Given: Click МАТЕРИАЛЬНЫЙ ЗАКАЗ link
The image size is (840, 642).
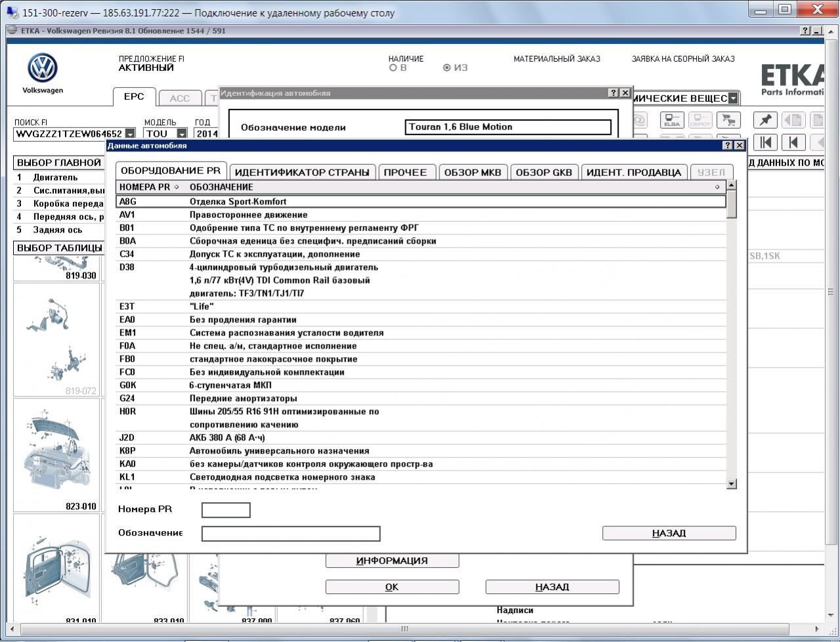Looking at the screenshot, I should tap(557, 58).
